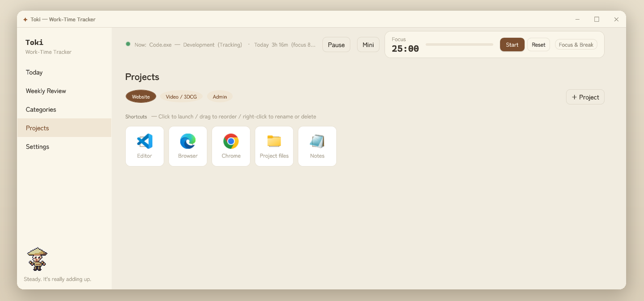Open the Categories section
Image resolution: width=644 pixels, height=301 pixels.
click(64, 109)
